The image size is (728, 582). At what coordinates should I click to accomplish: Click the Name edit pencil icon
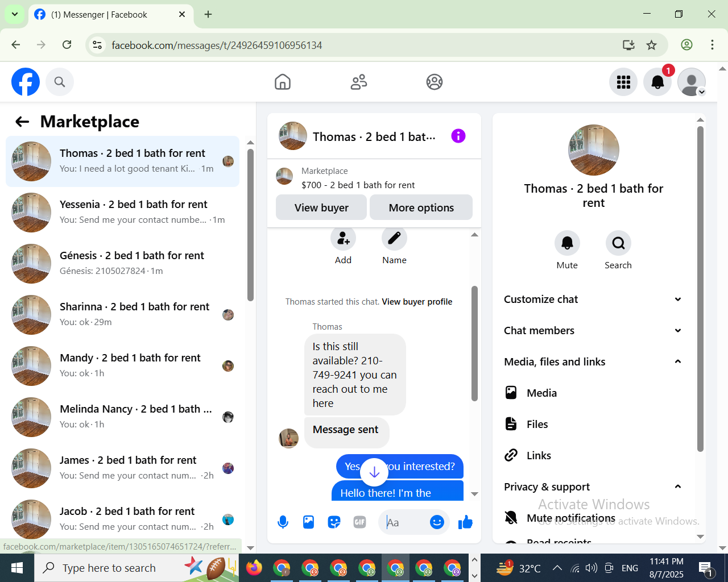394,238
